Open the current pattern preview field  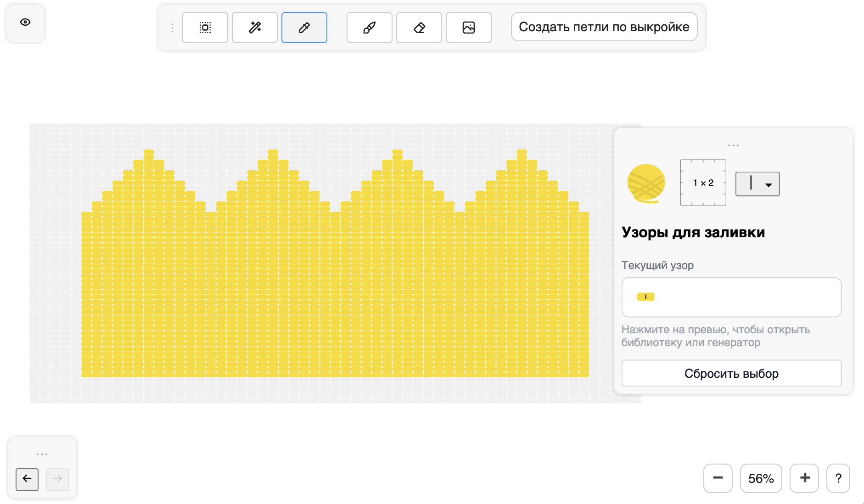(731, 297)
